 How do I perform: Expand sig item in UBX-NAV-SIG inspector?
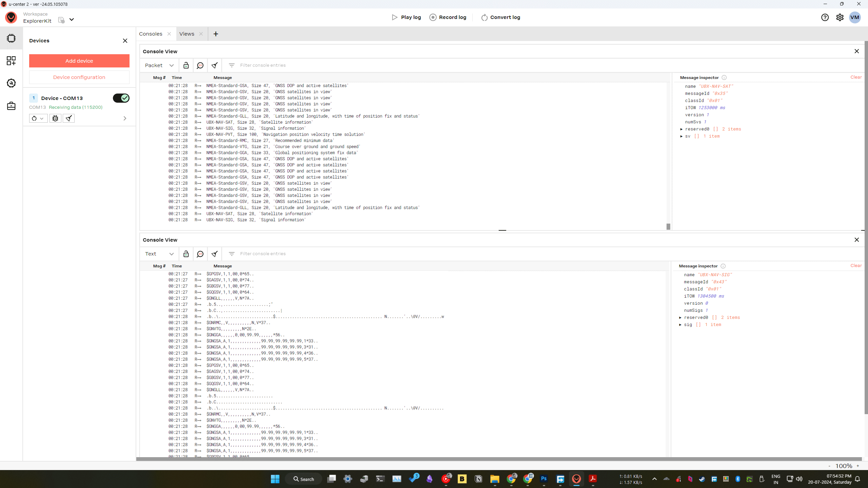click(x=680, y=325)
